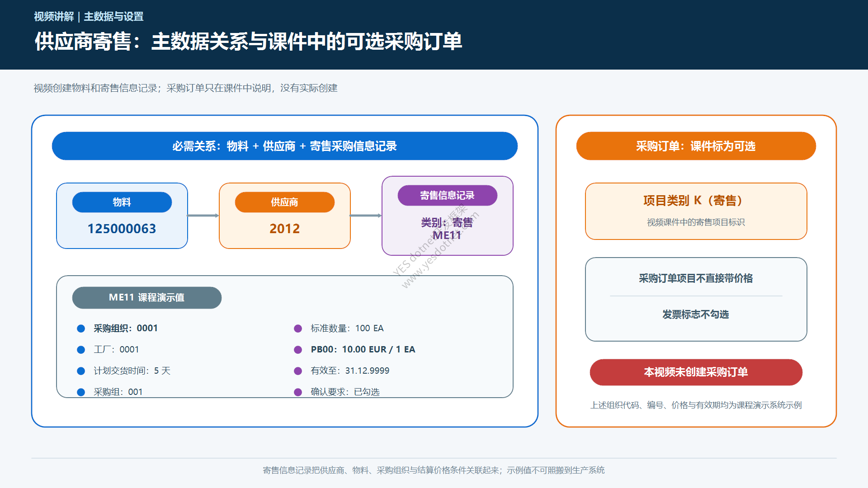Click the blue bullet beside 工厂：0001
The width and height of the screenshot is (868, 488).
tap(81, 350)
